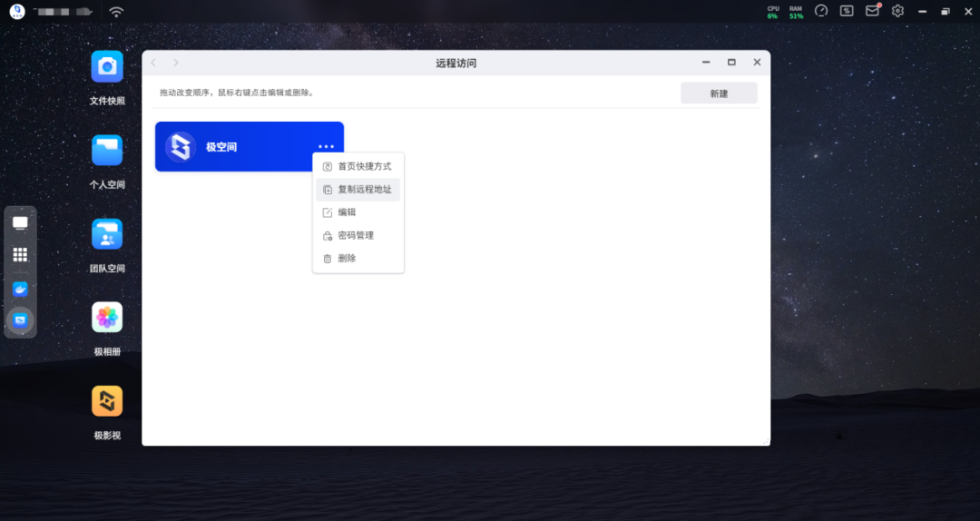Show desktop via dock monitor icon
Viewport: 980px width, 521px height.
[x=20, y=223]
